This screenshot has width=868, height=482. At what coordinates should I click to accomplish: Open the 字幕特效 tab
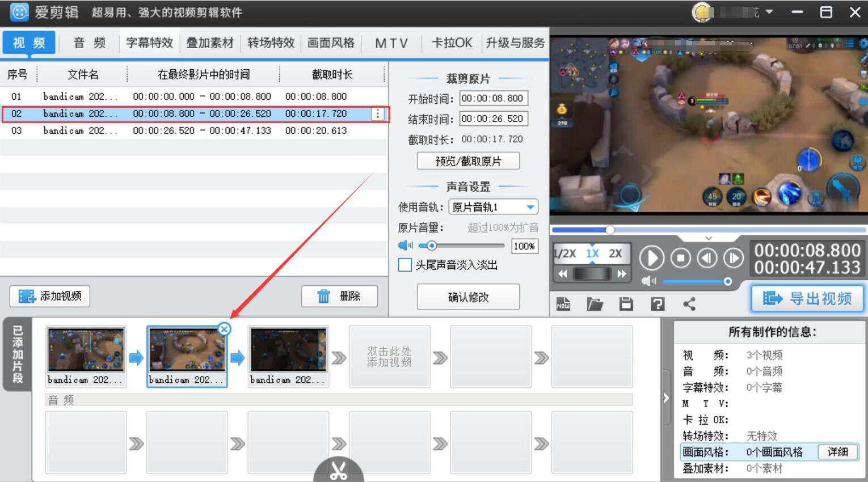(149, 43)
